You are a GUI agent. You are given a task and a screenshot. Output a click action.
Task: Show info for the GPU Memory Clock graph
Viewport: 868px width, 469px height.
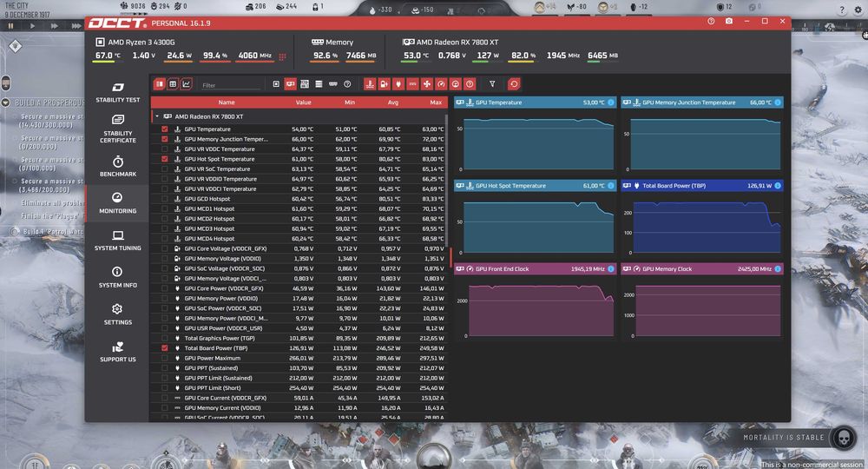tap(778, 268)
